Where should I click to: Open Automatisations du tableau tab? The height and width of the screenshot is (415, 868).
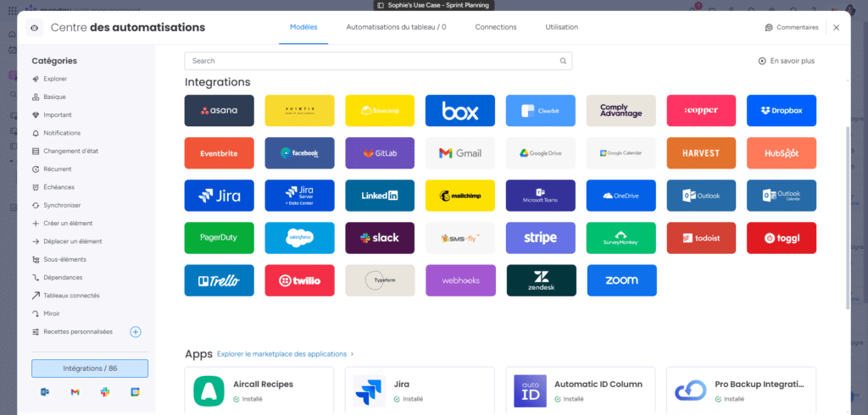[396, 27]
